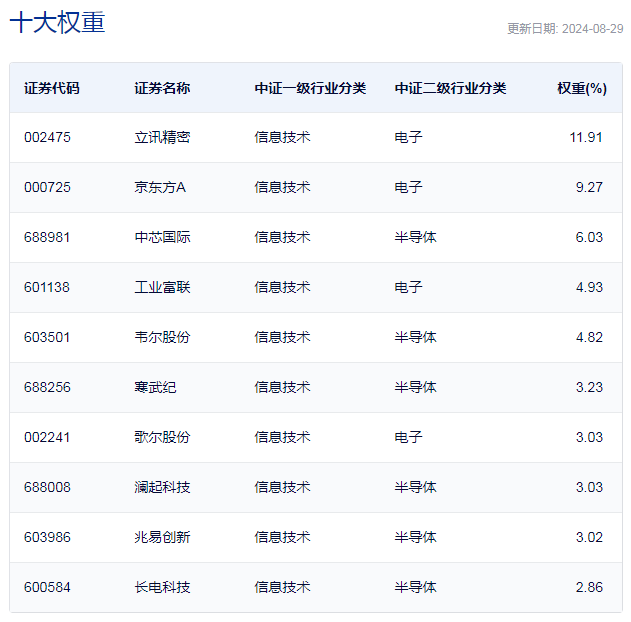The height and width of the screenshot is (622, 631).
Task: Select security code 688008
Action: 47,487
